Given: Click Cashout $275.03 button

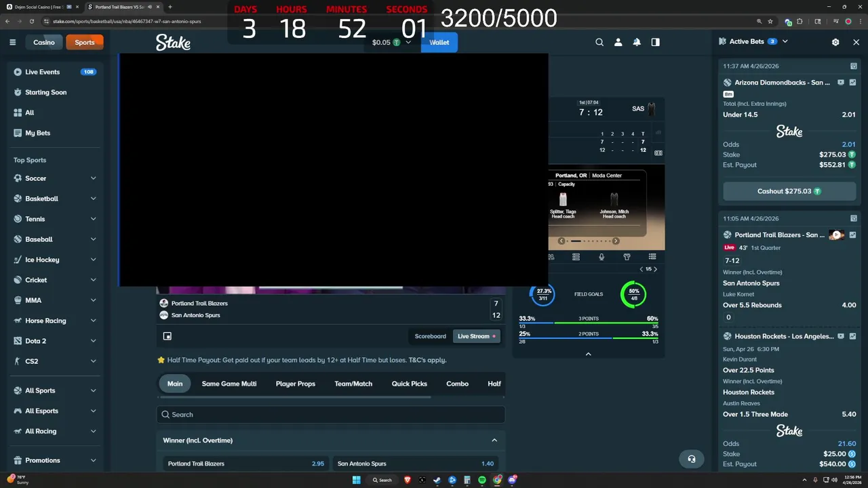Looking at the screenshot, I should coord(789,191).
